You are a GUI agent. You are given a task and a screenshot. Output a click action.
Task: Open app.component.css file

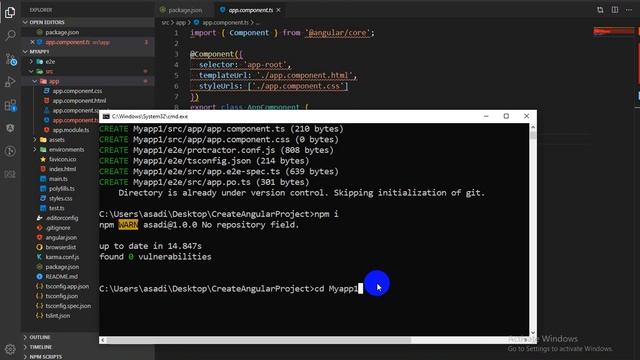pos(77,91)
